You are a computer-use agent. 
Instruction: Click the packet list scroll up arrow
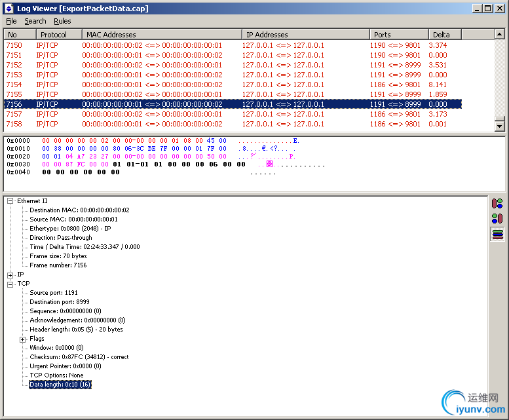click(x=499, y=34)
